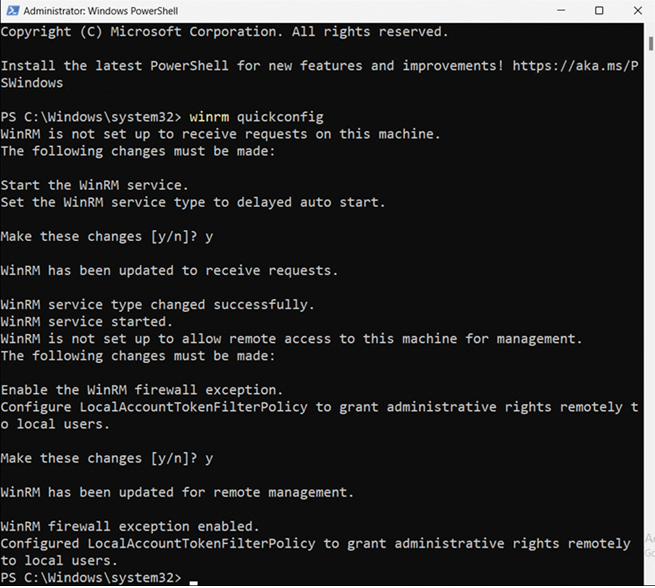
Task: Close the Administrator PowerShell window
Action: point(637,10)
